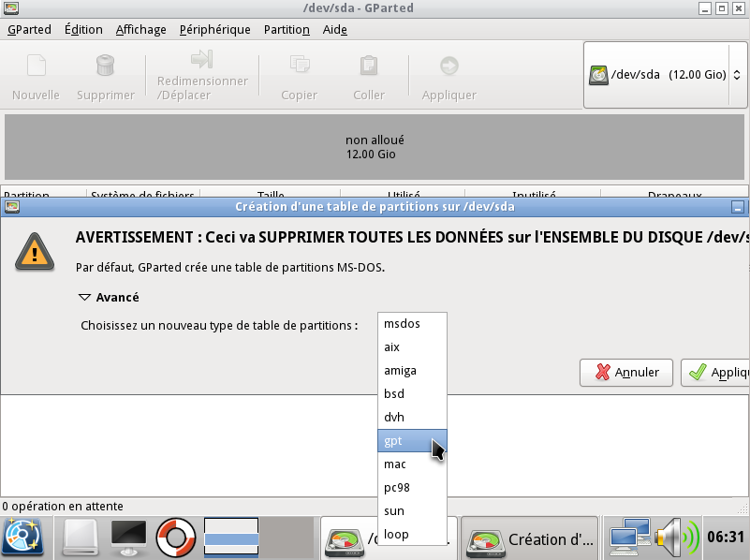Viewport: 750px width, 560px height.
Task: Click the Drapeaux column header
Action: click(675, 194)
